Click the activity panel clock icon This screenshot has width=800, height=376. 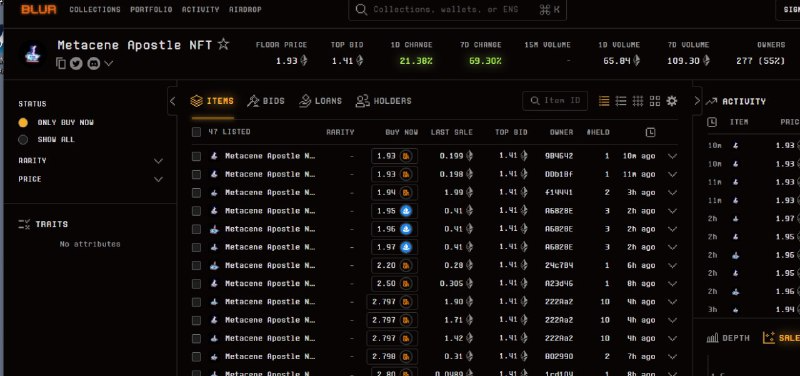[x=712, y=122]
